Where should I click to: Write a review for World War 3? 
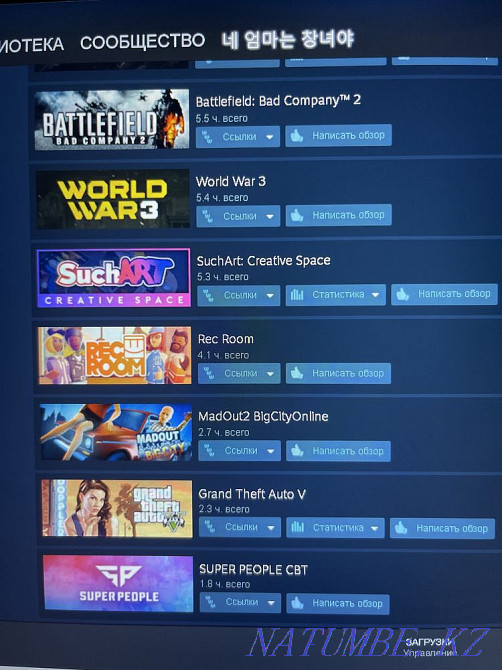[338, 215]
